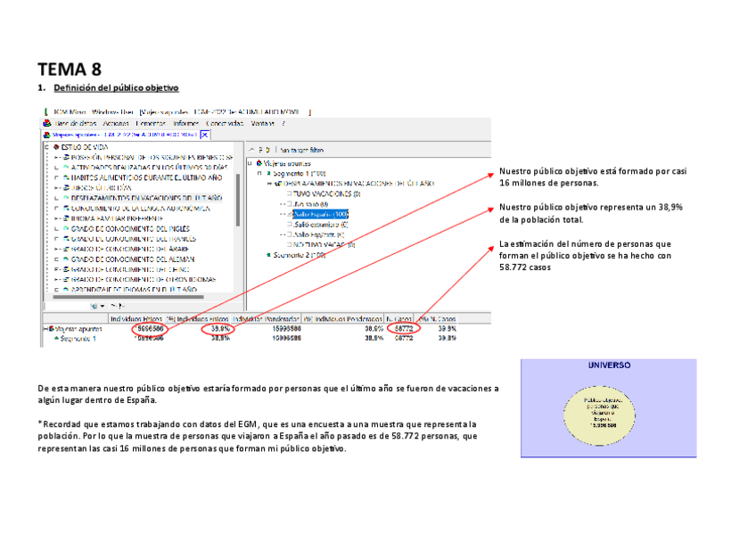Click the ESTILO DE VIDA folder icon
756x534 pixels.
click(56, 146)
